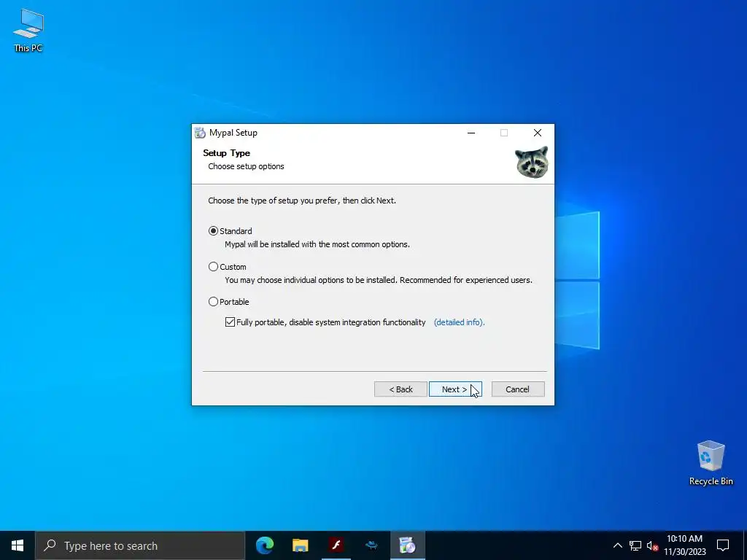Click the Mypal installer taskbar icon
Viewport: 747px width, 560px height.
(407, 545)
